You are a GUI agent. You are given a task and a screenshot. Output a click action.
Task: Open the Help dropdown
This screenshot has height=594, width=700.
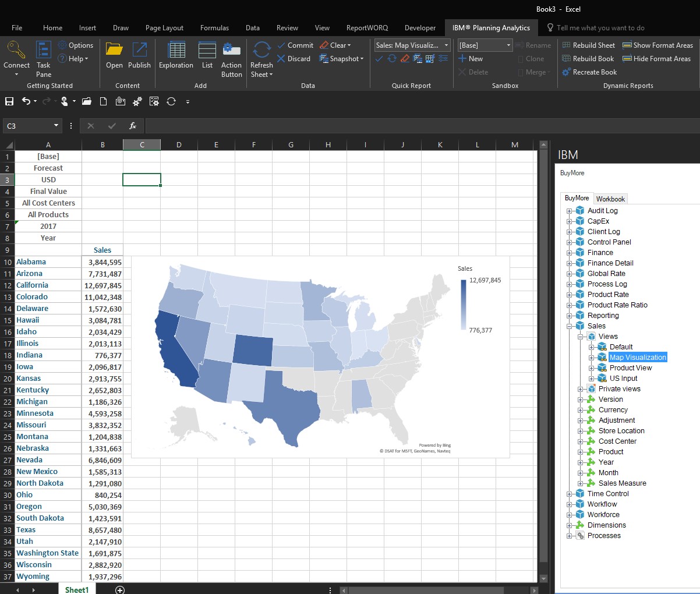[73, 59]
